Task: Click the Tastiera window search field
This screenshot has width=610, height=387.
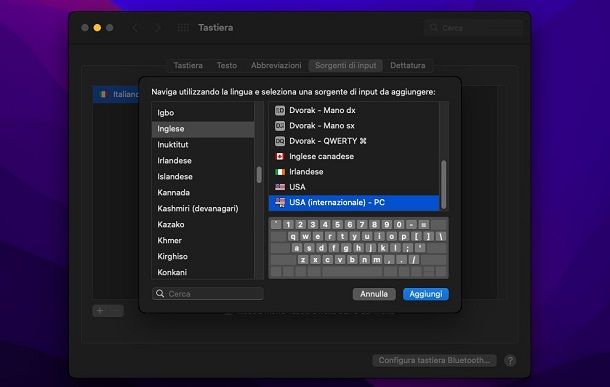Action: 473,28
